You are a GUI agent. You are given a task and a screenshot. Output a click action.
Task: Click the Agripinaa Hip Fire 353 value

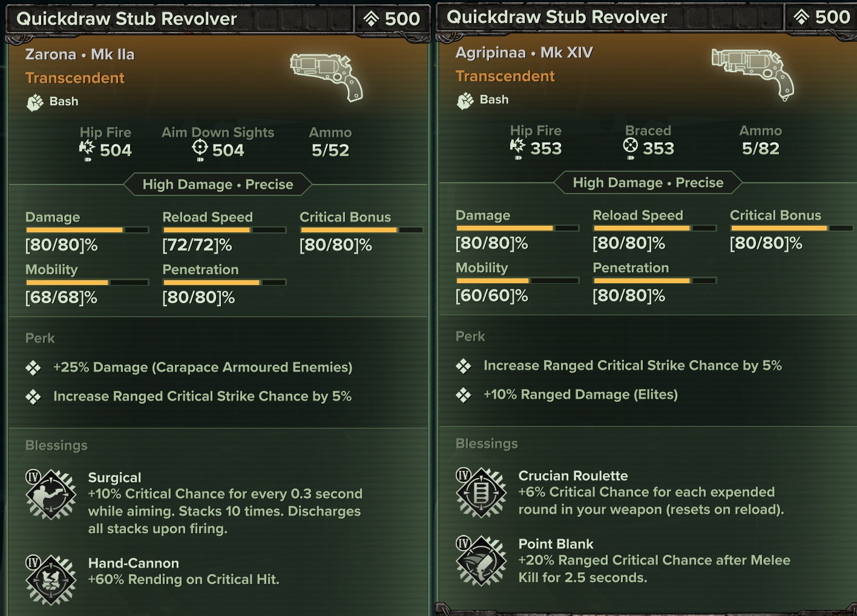546,148
